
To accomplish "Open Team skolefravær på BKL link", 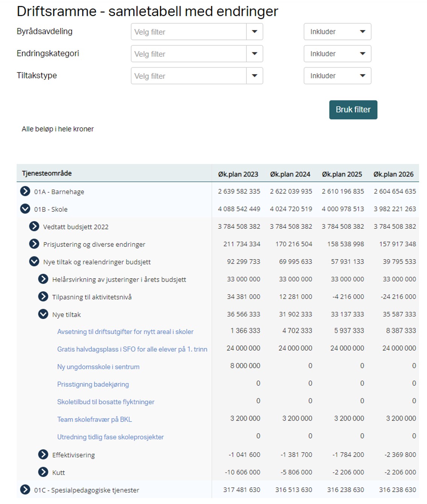I will (x=94, y=419).
